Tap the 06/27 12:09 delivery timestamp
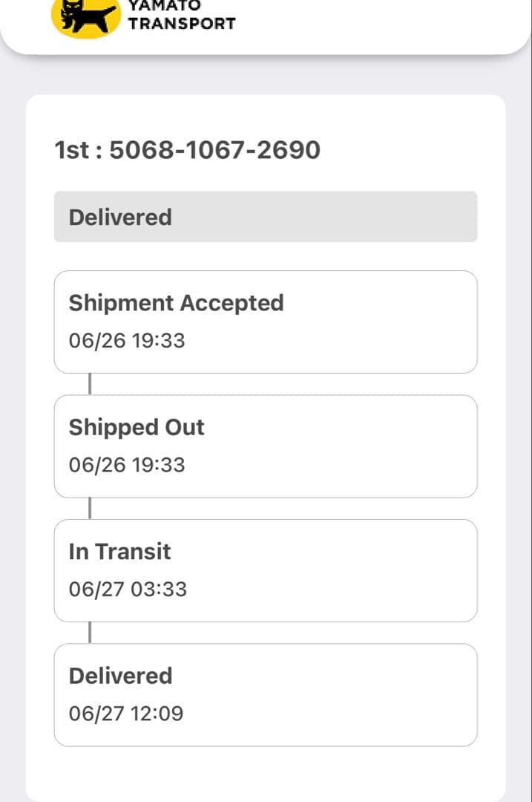The height and width of the screenshot is (802, 532). coord(126,714)
